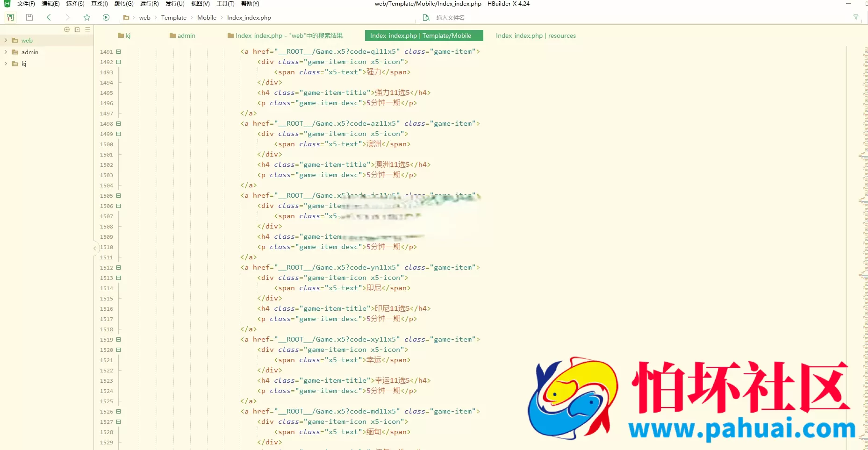Click the HBuilder X logo icon
Image resolution: width=868 pixels, height=450 pixels.
point(7,4)
